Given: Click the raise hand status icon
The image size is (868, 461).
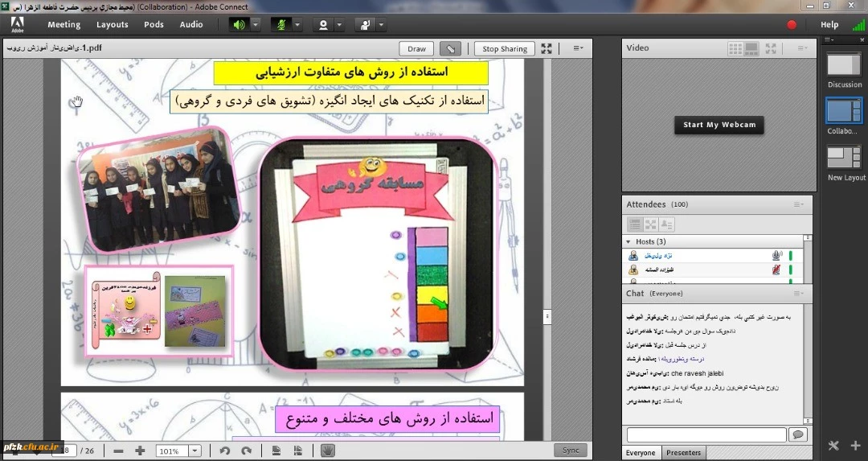Looking at the screenshot, I should click(365, 25).
